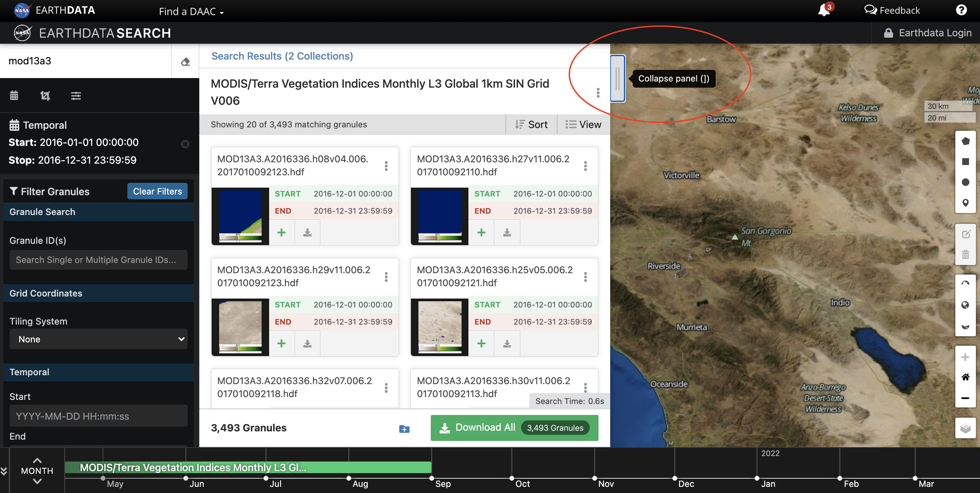This screenshot has height=493, width=980.
Task: Click the Clear Filters button
Action: (158, 191)
